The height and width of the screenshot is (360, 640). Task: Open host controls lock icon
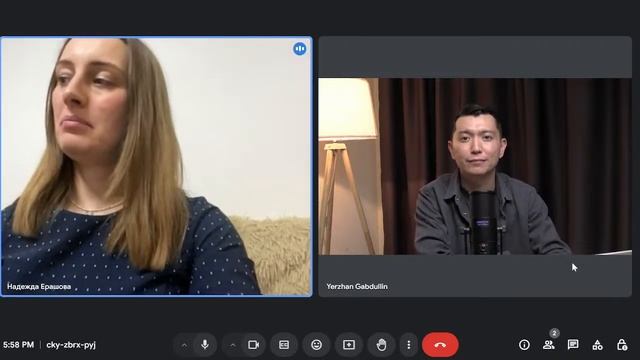pos(622,345)
